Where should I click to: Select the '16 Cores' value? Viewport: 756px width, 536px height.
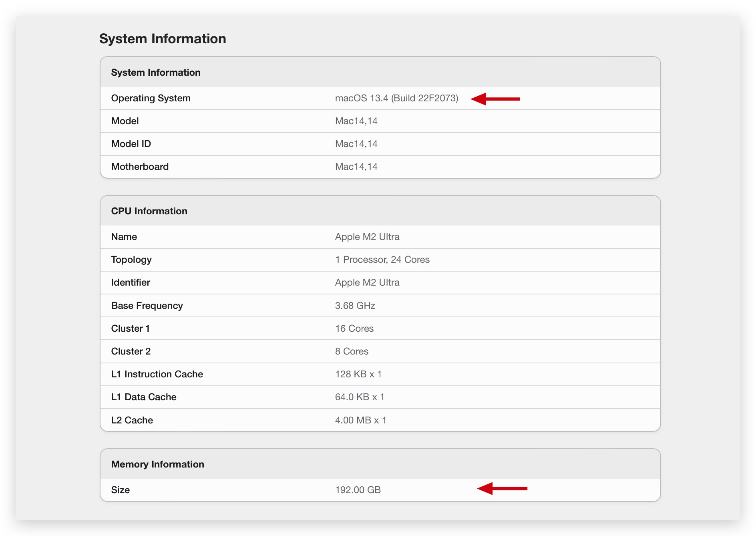(x=354, y=328)
